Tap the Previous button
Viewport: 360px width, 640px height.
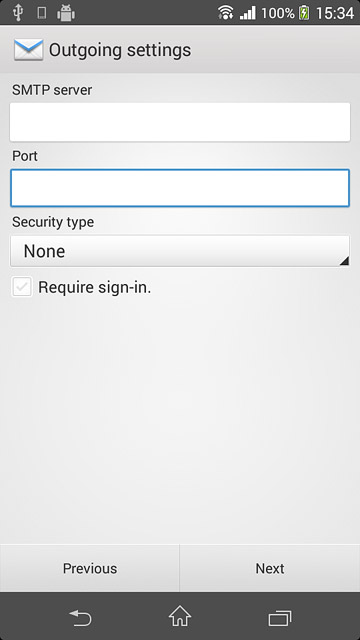[x=90, y=568]
